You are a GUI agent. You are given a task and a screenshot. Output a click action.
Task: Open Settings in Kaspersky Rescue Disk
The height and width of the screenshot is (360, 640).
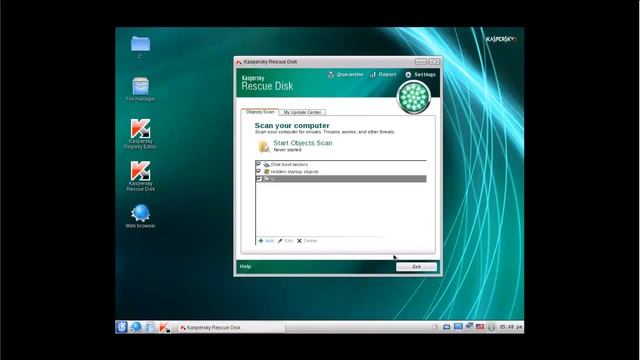click(x=420, y=75)
